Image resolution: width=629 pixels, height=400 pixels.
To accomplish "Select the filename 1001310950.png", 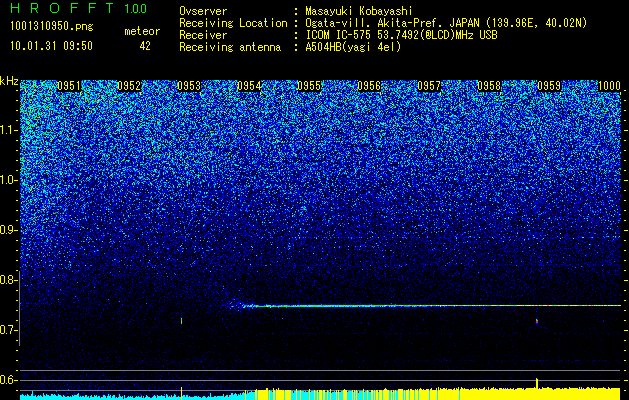I will tap(52, 27).
